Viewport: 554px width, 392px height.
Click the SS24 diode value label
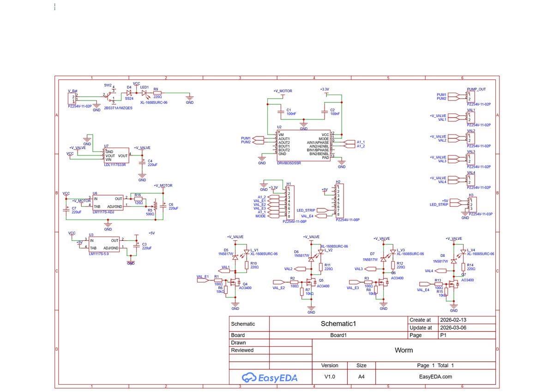[x=129, y=98]
